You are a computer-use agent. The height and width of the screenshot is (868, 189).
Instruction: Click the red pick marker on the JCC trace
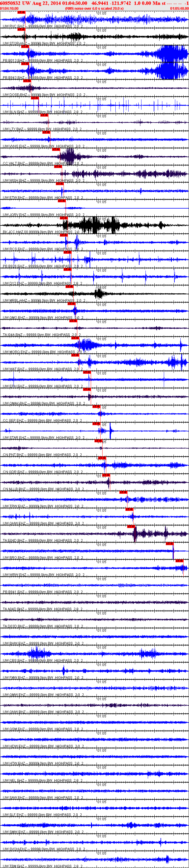[64, 218]
